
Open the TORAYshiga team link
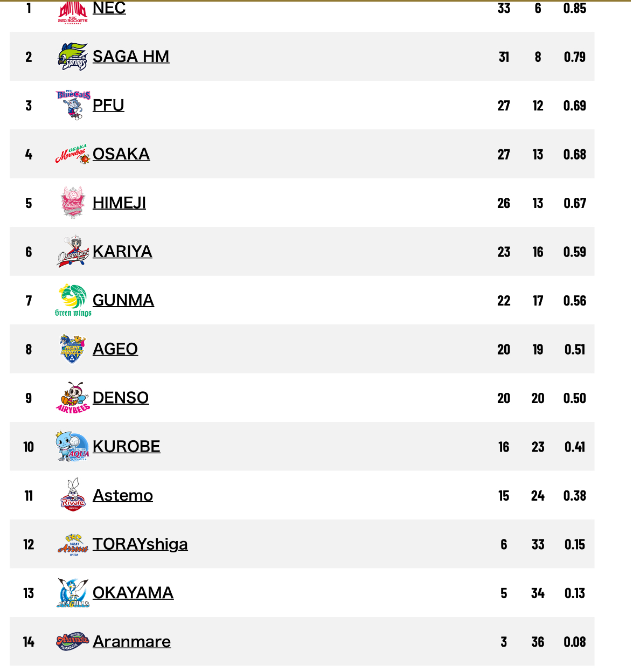coord(140,544)
